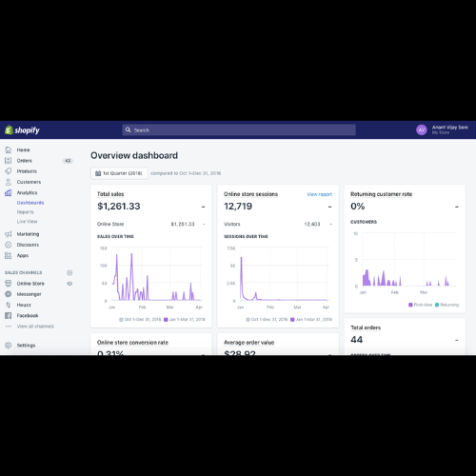
Task: Focus the Search input field
Action: pyautogui.click(x=239, y=129)
